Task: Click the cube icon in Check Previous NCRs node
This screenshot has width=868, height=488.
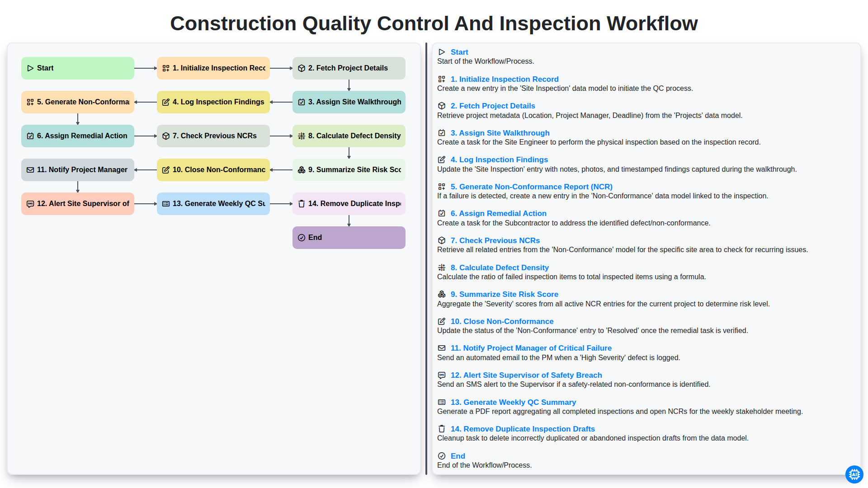Action: coord(166,136)
